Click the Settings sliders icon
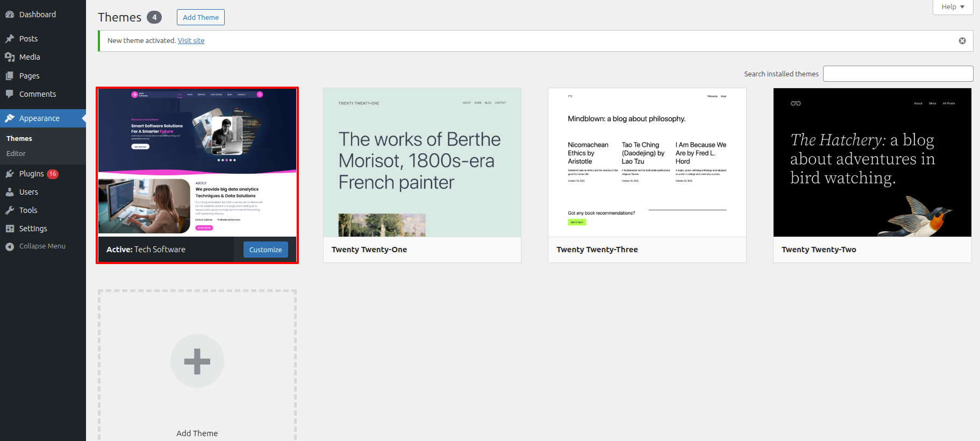The height and width of the screenshot is (441, 980). tap(10, 229)
